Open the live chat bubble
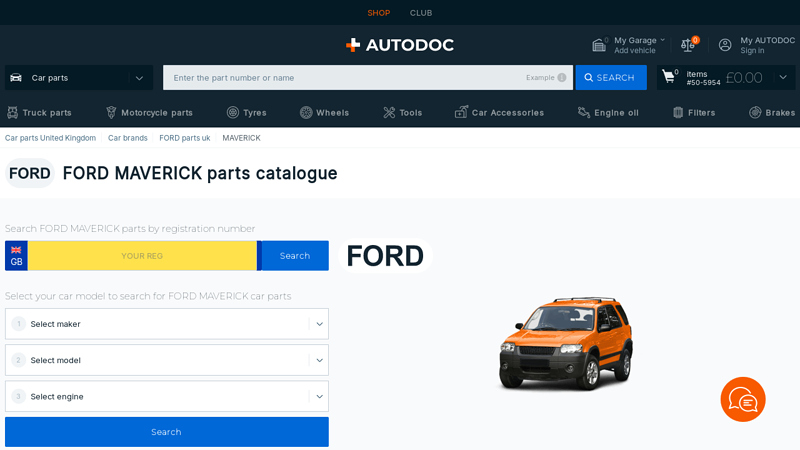 coord(743,399)
